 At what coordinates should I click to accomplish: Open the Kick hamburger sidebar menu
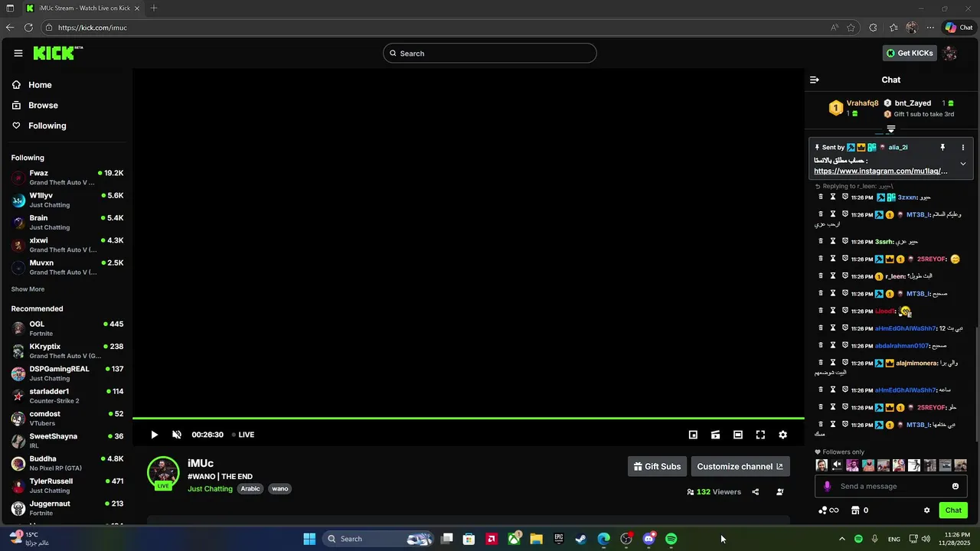(18, 54)
